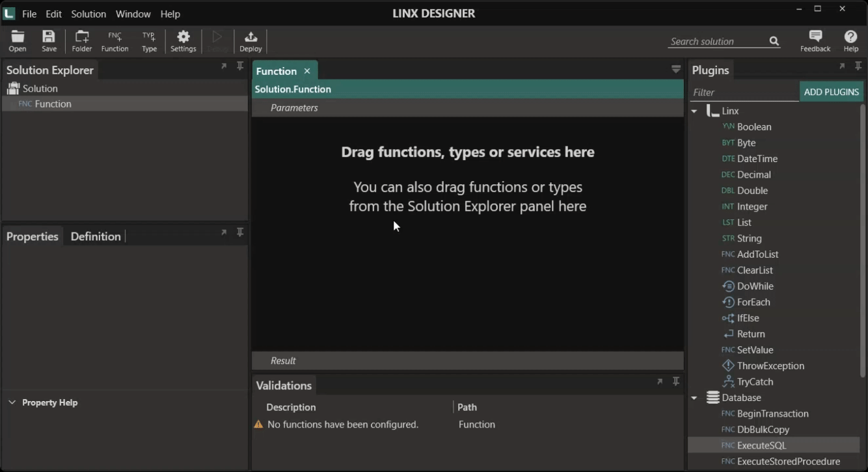Image resolution: width=868 pixels, height=472 pixels.
Task: Click the search magnifier icon
Action: click(774, 41)
